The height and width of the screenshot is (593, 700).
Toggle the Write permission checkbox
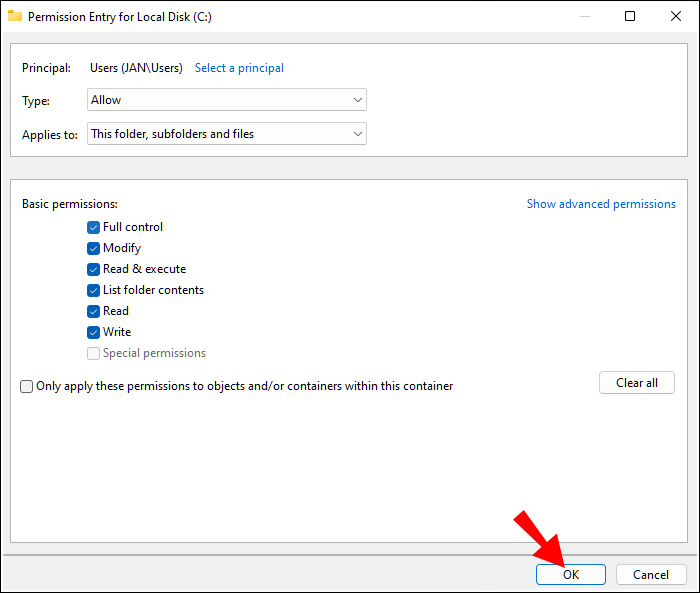click(93, 332)
